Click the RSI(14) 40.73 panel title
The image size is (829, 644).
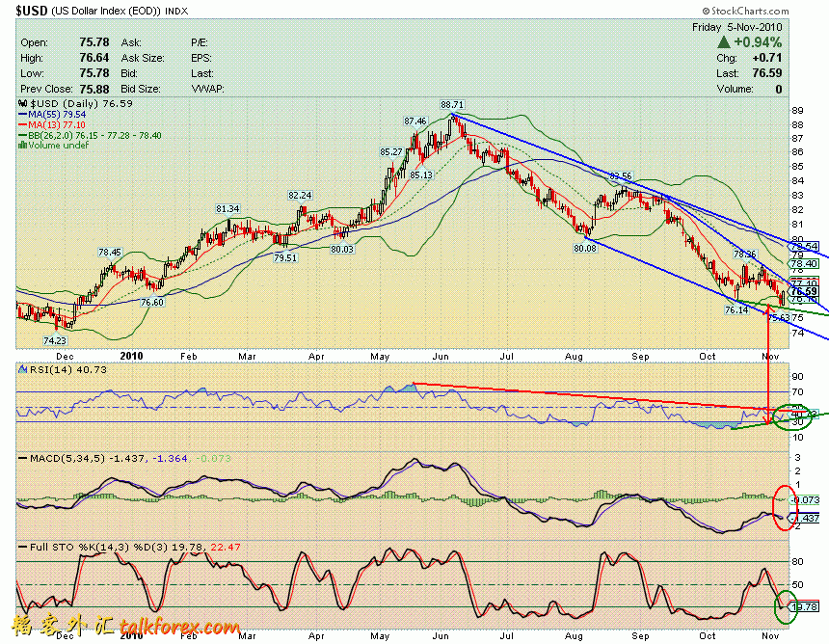coord(68,369)
